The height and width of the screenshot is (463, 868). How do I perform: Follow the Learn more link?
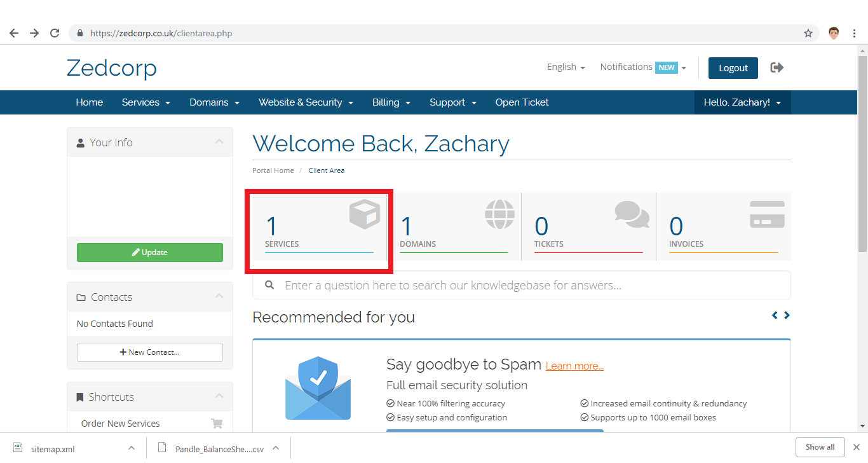574,366
